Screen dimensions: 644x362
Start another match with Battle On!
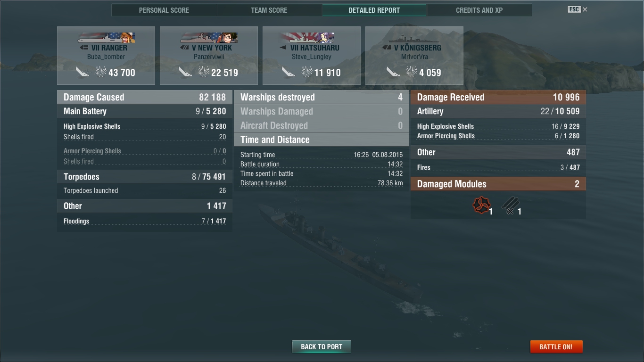(556, 346)
